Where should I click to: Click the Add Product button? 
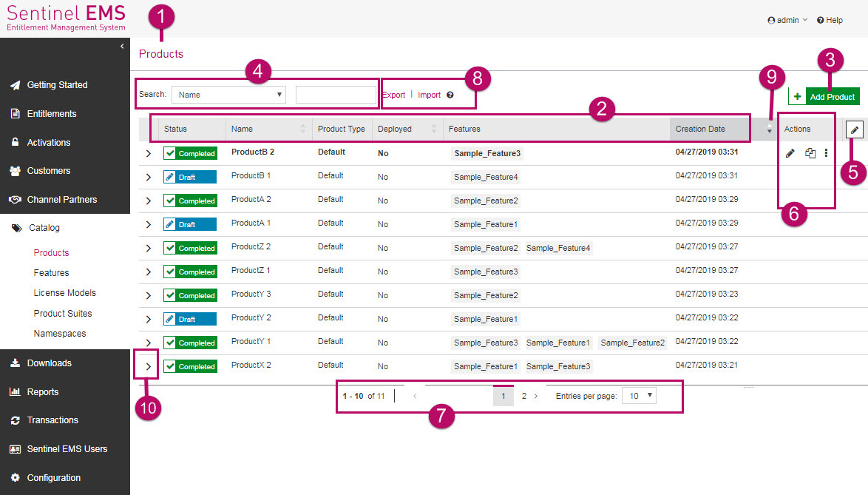coord(824,97)
